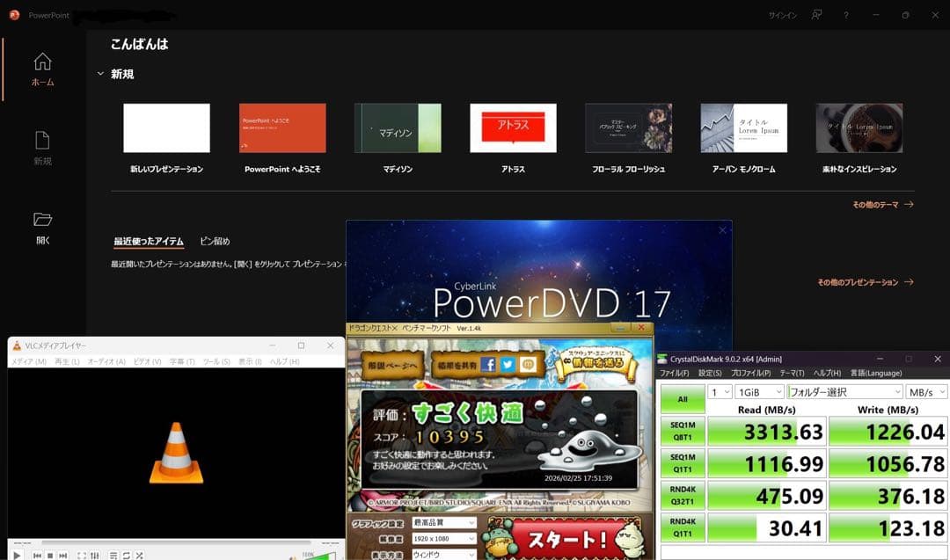Screen dimensions: 950x560
Task: Open VLC オーディオ(A) menu
Action: [106, 361]
